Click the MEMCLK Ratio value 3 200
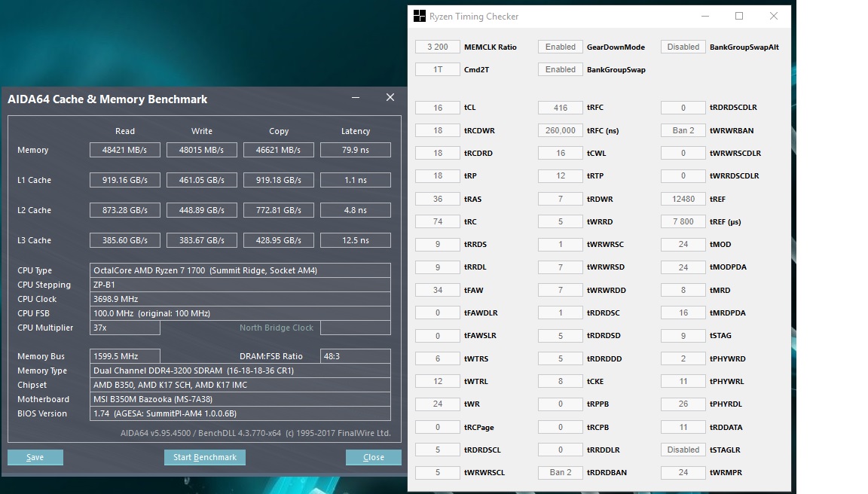The width and height of the screenshot is (868, 494). (x=438, y=47)
